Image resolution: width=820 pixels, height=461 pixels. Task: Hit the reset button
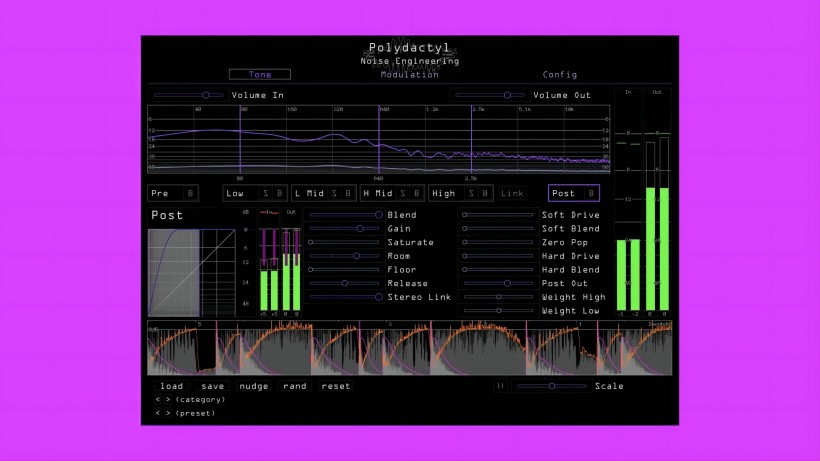(336, 386)
